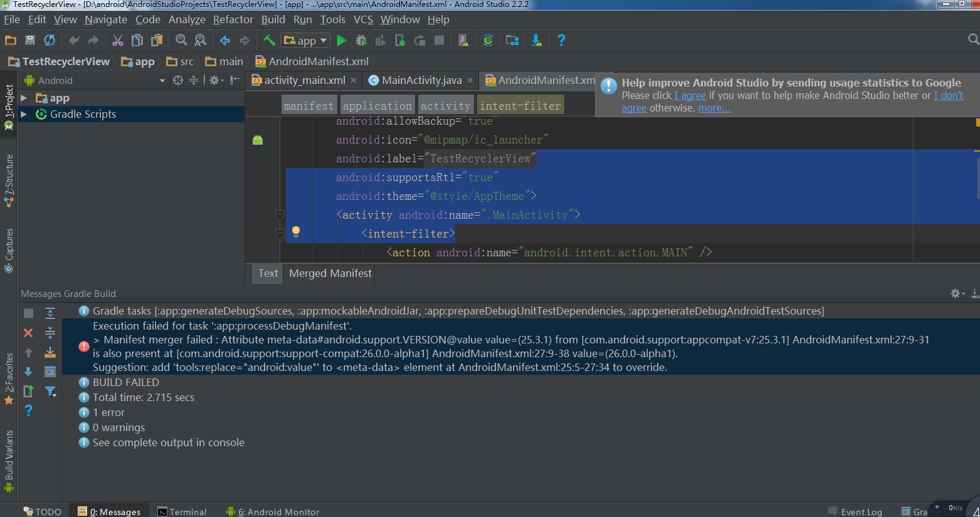Close Messages with the red X icon
The image size is (980, 517).
28,333
